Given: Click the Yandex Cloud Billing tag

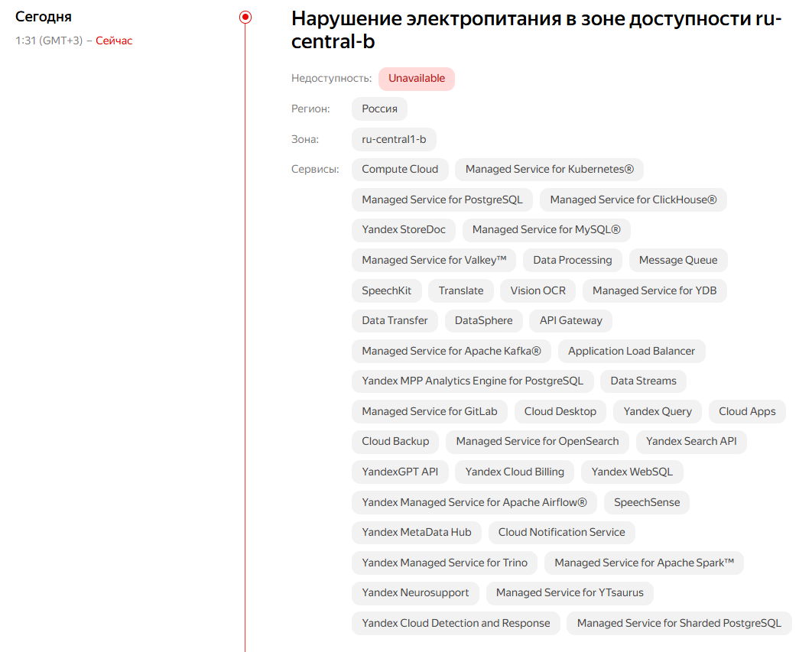Looking at the screenshot, I should coord(515,472).
